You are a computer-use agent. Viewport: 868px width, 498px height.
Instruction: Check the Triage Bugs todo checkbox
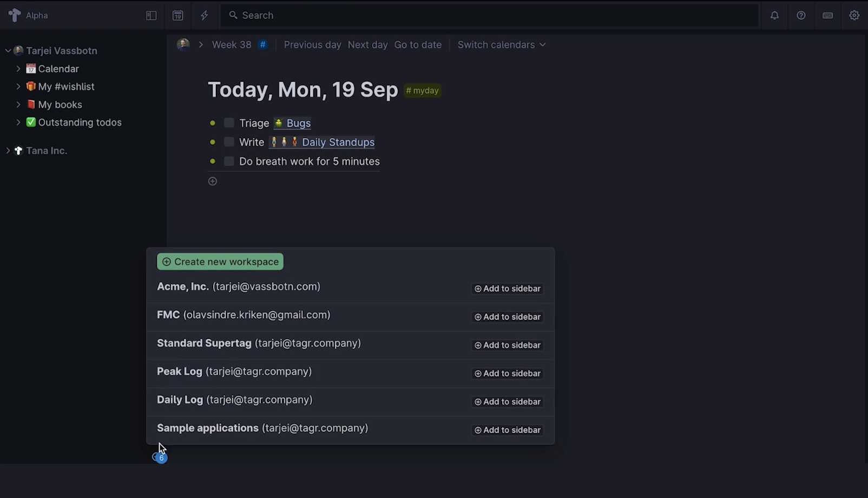coord(229,123)
